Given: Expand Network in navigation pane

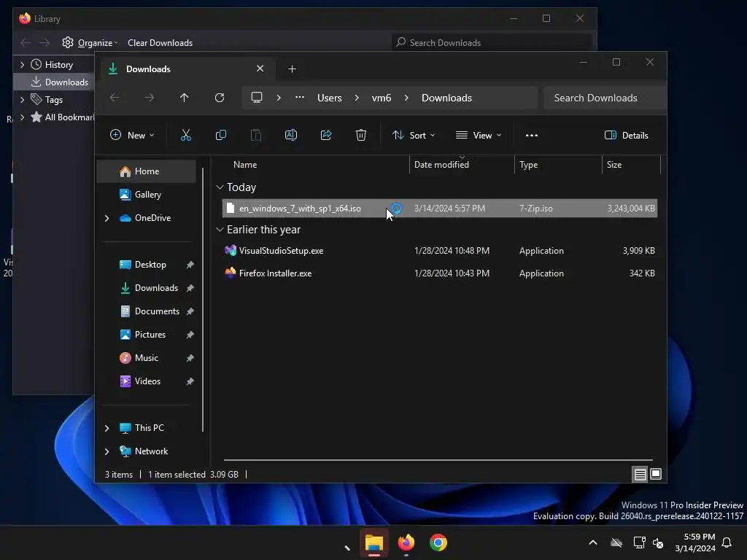Looking at the screenshot, I should pos(107,451).
